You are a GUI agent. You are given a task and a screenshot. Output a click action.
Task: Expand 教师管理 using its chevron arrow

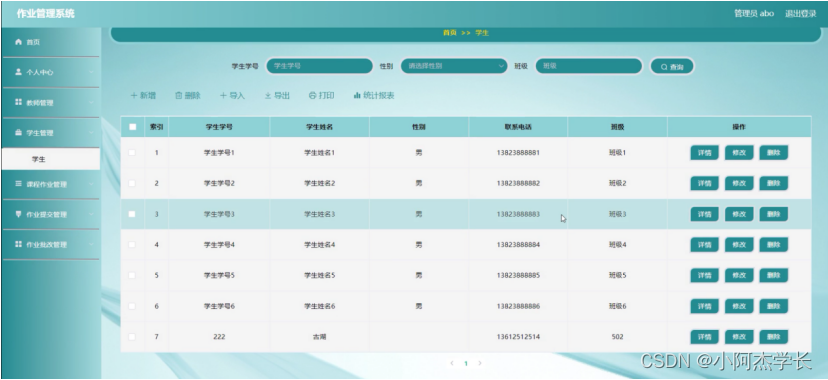coord(91,102)
